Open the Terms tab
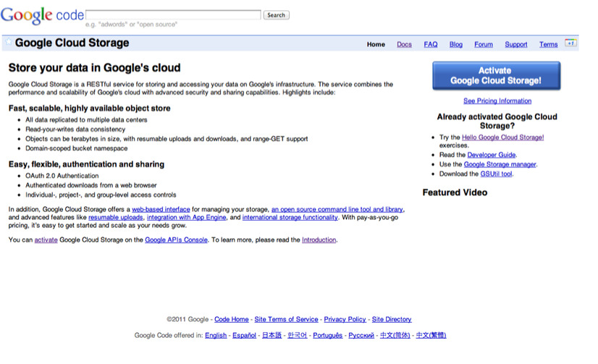 point(548,45)
